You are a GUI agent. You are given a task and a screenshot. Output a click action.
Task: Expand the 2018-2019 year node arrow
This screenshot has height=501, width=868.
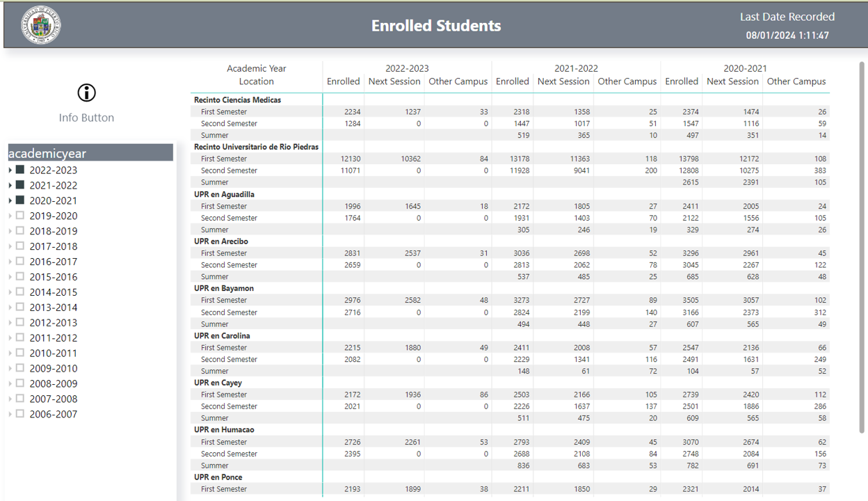(10, 231)
